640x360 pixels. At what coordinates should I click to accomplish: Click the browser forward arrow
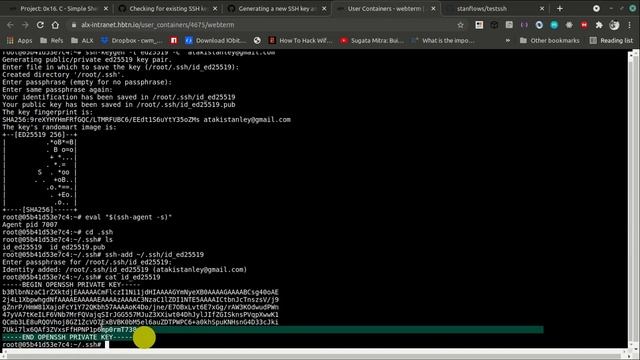pyautogui.click(x=25, y=25)
